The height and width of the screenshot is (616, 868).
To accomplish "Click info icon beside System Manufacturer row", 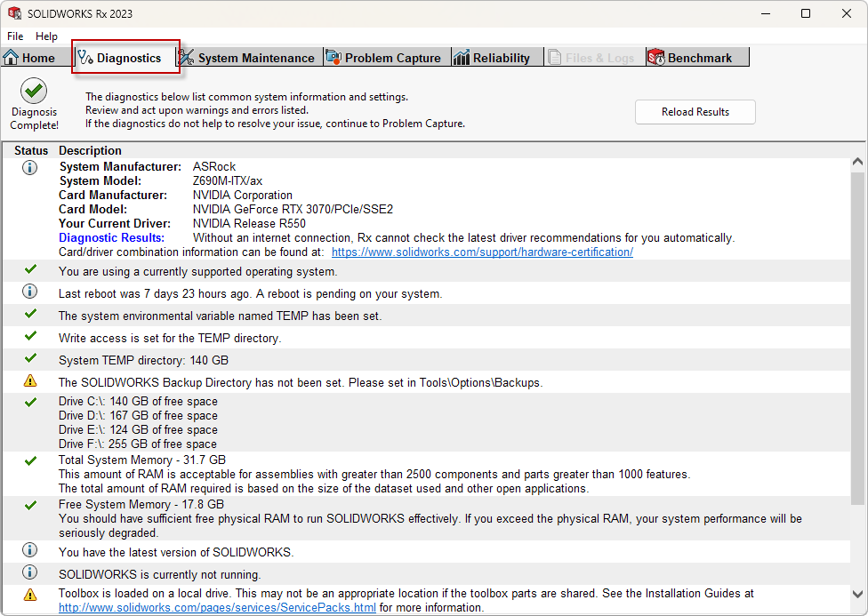I will coord(30,167).
